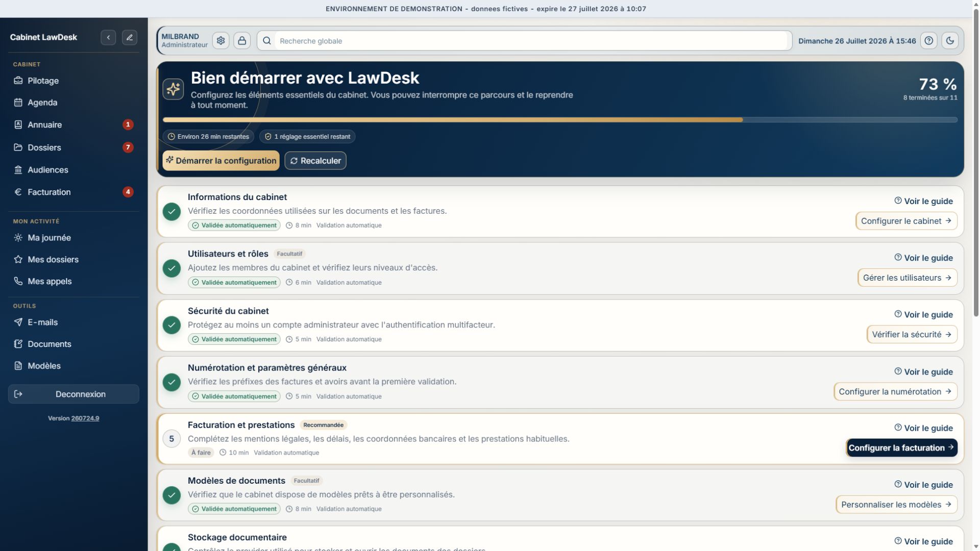Screen dimensions: 980x551
Task: Click the À faire status tag
Action: pos(201,453)
